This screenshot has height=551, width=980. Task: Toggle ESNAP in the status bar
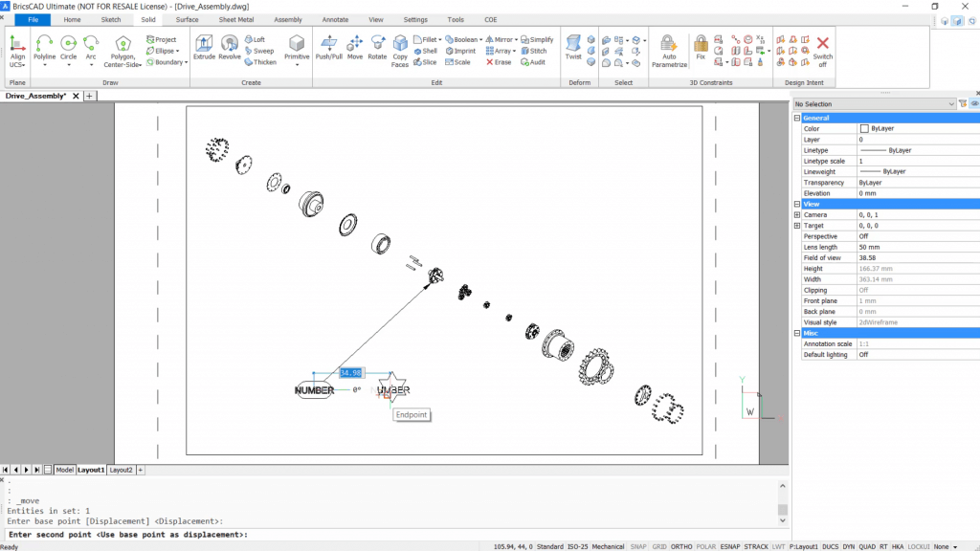pyautogui.click(x=730, y=546)
